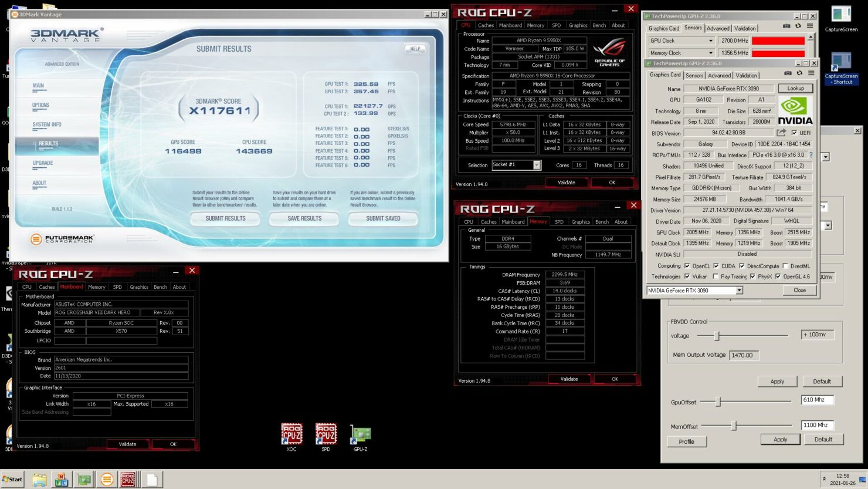The height and width of the screenshot is (489, 868).
Task: Toggle the OpenCL checkbox
Action: coord(687,266)
